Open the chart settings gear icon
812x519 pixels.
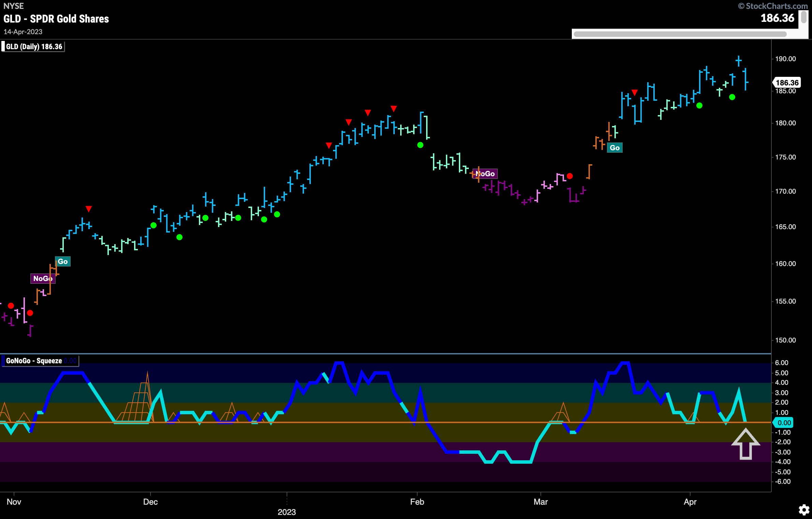804,510
